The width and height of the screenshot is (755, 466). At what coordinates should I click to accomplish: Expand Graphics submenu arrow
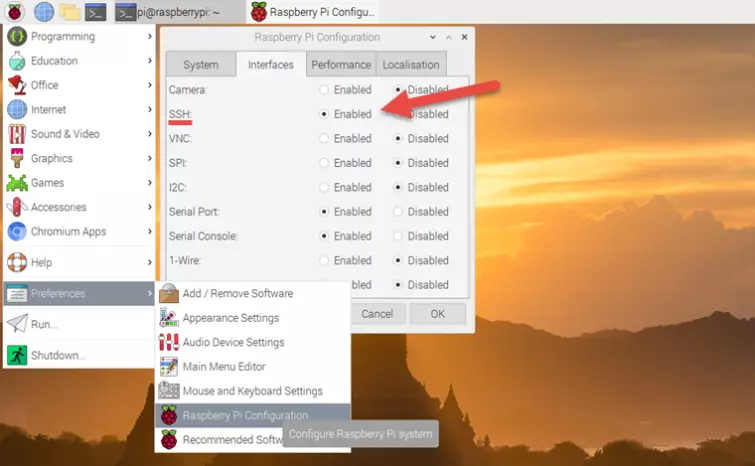tap(150, 158)
